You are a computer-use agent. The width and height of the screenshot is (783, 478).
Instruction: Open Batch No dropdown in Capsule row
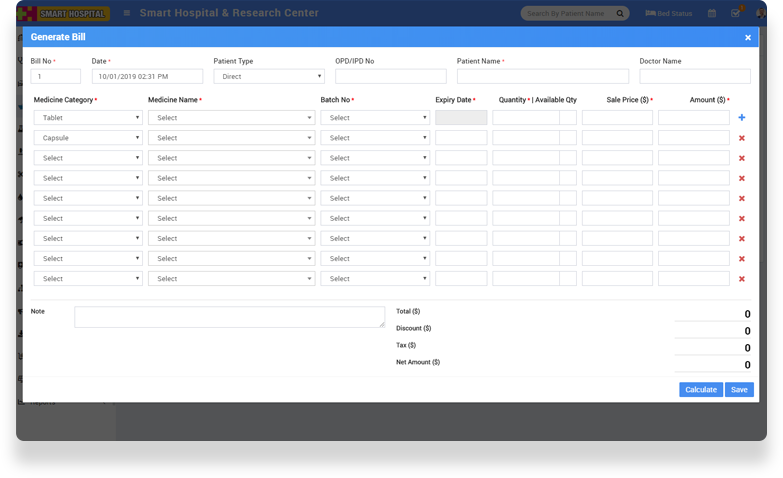pos(375,138)
